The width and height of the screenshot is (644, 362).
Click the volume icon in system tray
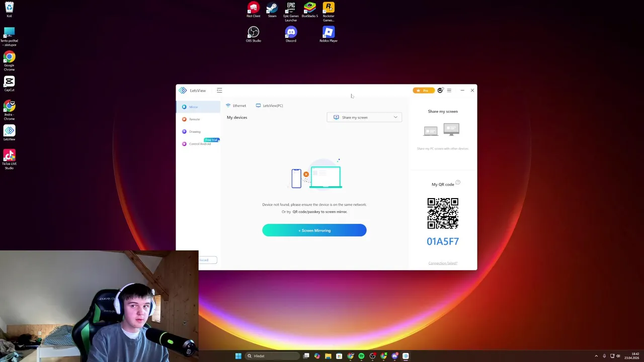(618, 356)
